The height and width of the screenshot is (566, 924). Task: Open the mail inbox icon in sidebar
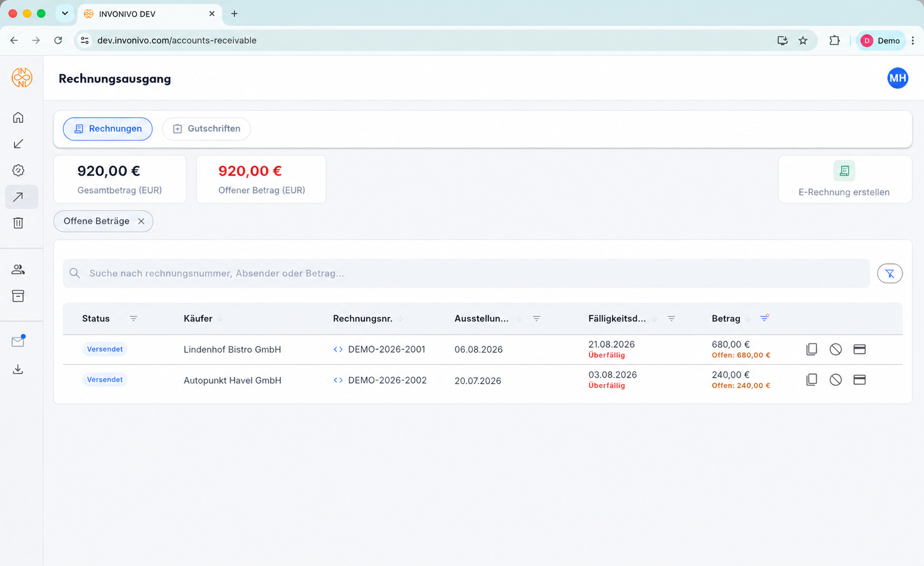[18, 341]
